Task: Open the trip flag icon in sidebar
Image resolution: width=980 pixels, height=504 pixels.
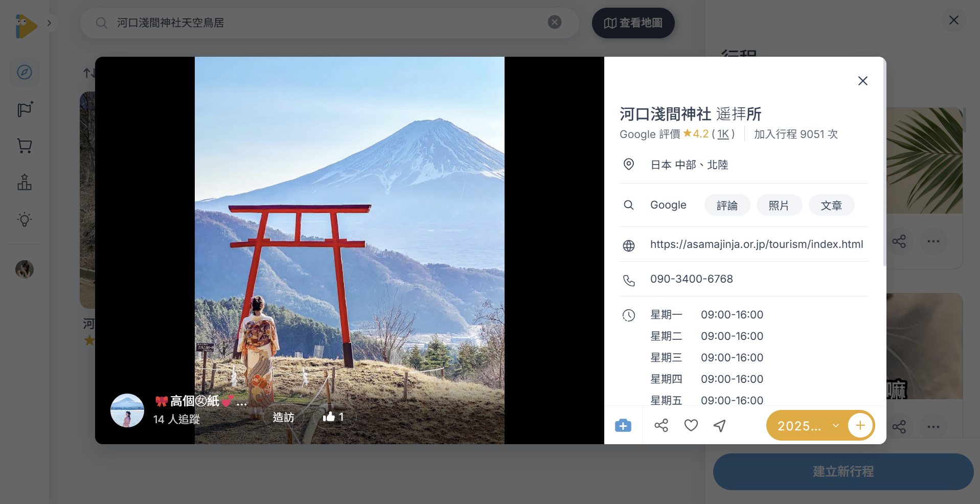Action: tap(25, 109)
